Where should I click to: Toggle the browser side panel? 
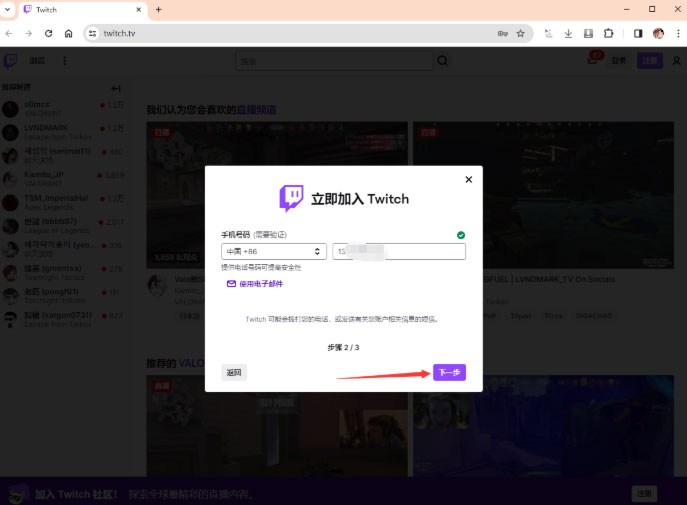[x=638, y=33]
